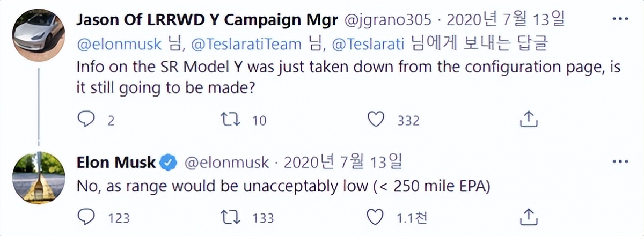Open more options menu on Jason's tweet
Screen dimensions: 644x236
click(620, 20)
